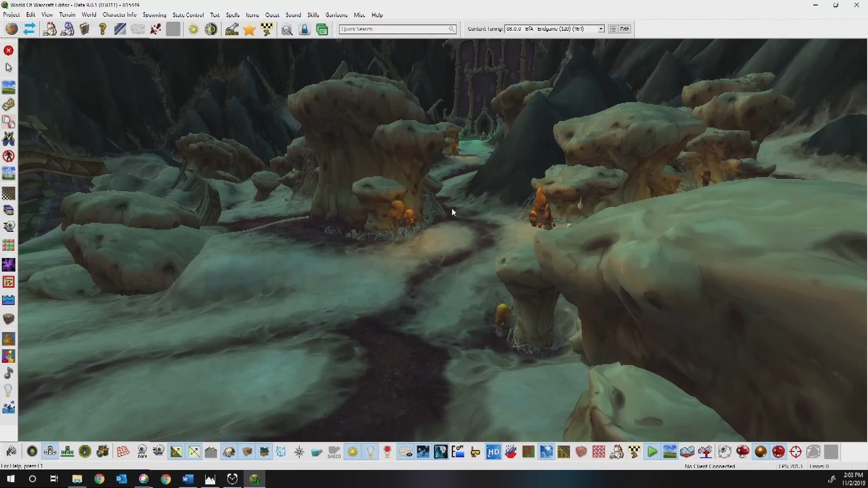The image size is (868, 488).
Task: Click the globe world icon in top toolbar
Action: [x=12, y=29]
